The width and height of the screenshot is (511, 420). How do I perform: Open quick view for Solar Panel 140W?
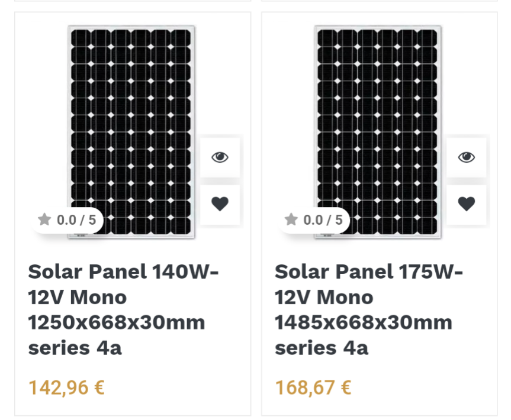coord(220,157)
